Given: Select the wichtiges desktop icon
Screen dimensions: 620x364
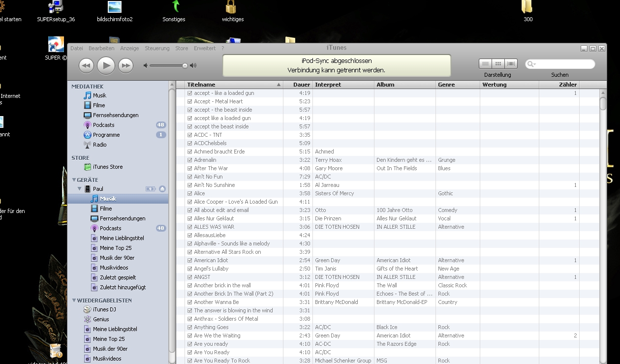Looking at the screenshot, I should click(233, 12).
